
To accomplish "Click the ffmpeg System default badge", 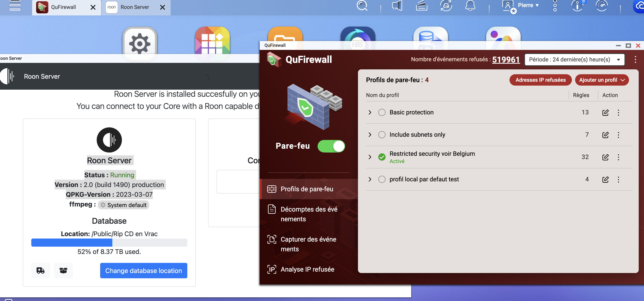I will click(x=124, y=205).
